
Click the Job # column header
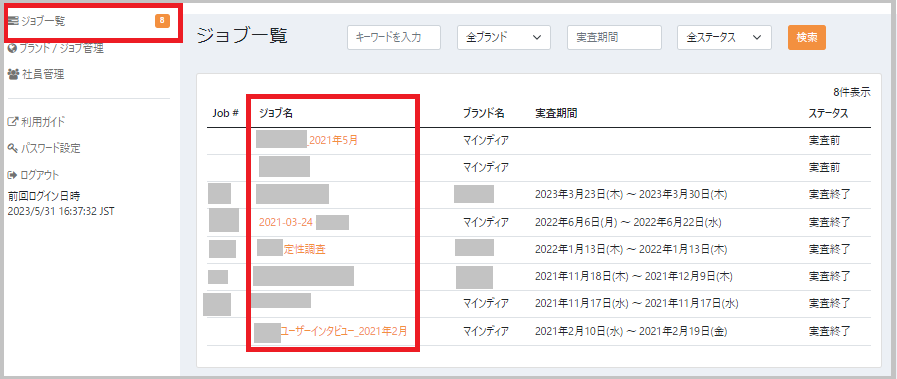click(225, 113)
